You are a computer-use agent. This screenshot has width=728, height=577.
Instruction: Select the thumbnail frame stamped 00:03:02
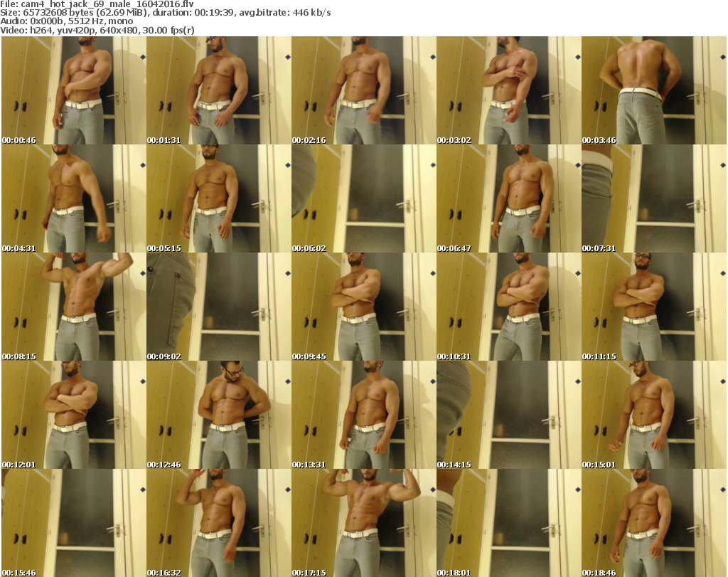click(x=508, y=90)
